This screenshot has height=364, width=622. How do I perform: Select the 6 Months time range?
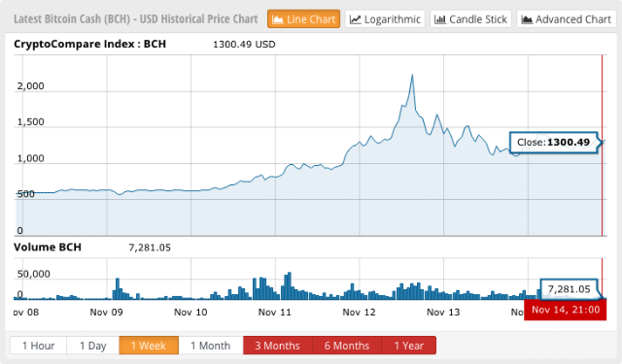point(347,346)
